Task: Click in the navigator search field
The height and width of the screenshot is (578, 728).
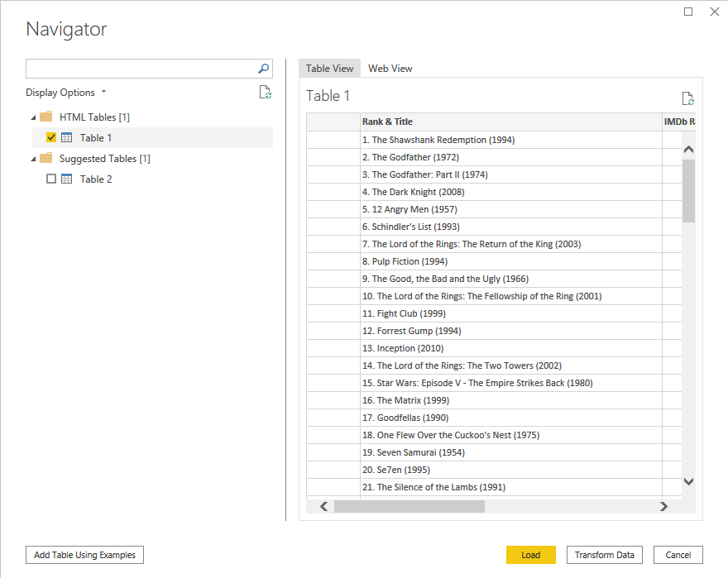Action: 141,69
